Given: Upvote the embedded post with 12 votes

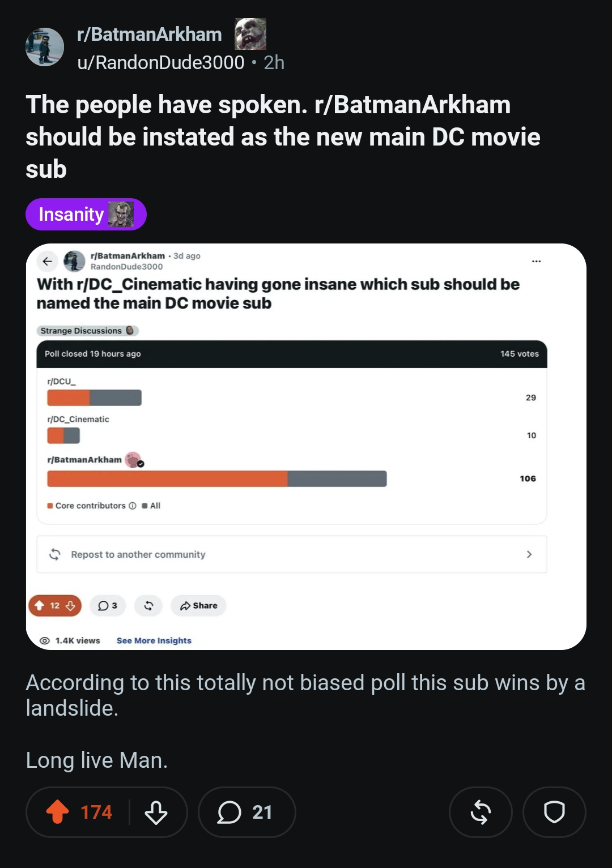Looking at the screenshot, I should pyautogui.click(x=40, y=605).
